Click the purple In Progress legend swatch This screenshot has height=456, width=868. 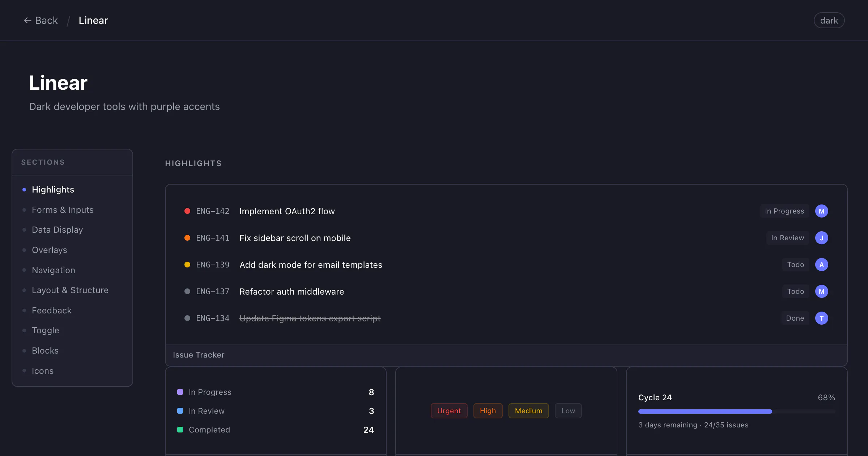point(180,392)
